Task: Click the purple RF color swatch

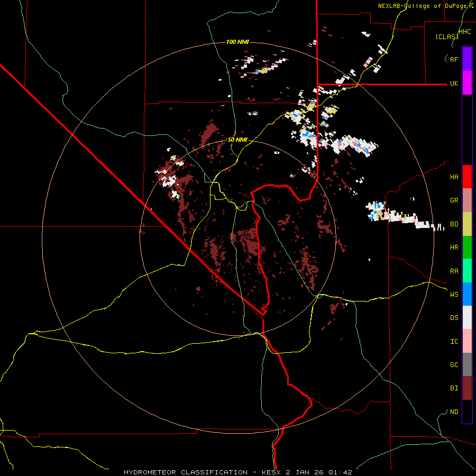Action: click(467, 59)
